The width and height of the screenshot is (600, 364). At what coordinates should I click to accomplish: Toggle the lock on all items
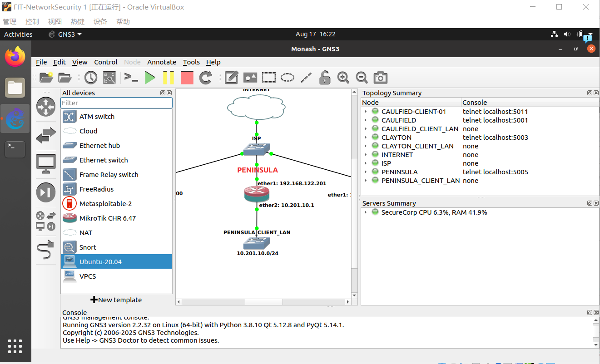coord(324,77)
